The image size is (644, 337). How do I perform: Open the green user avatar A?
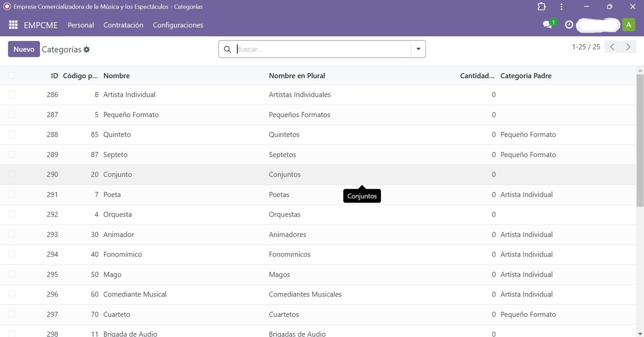coord(628,25)
